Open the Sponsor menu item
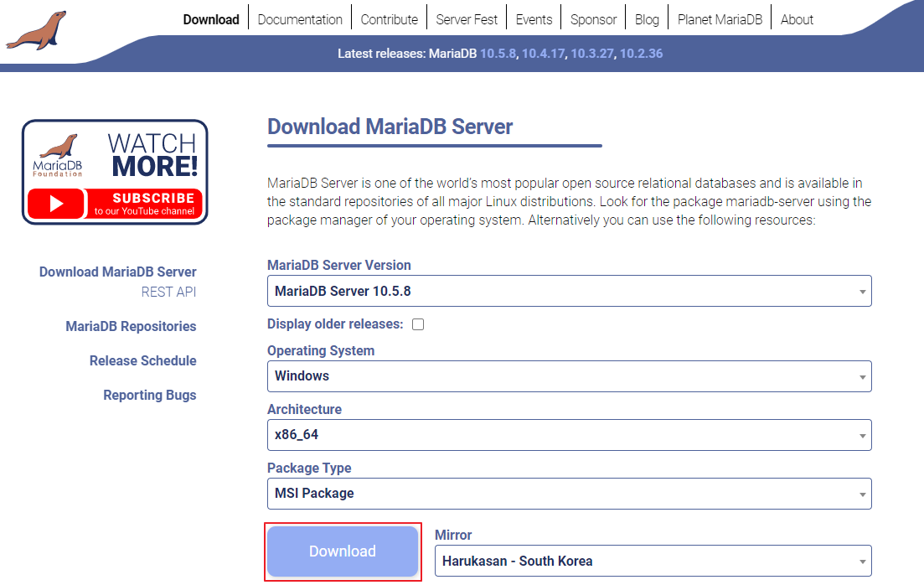 pyautogui.click(x=593, y=19)
